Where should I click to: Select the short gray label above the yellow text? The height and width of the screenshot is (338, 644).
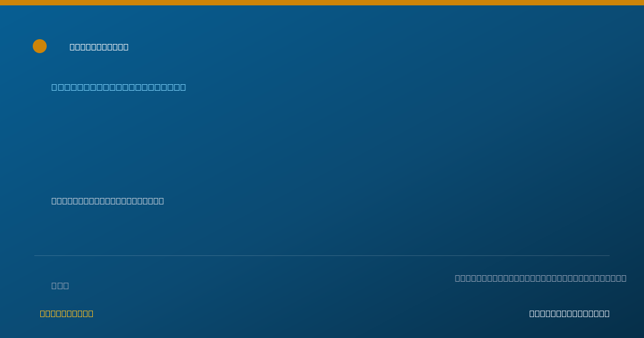[60, 286]
